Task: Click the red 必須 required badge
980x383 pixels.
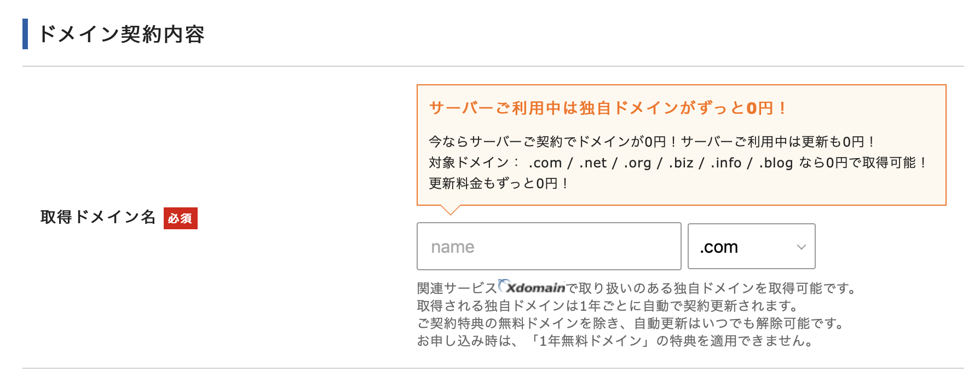Action: click(181, 218)
